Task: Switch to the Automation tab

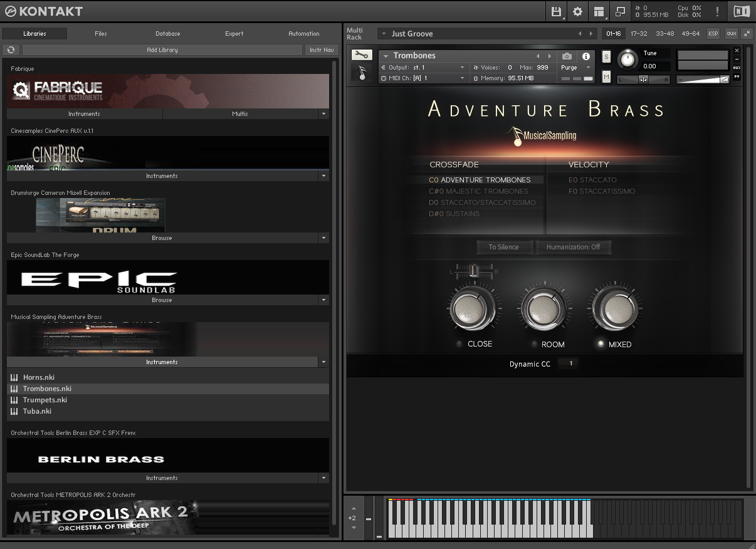Action: tap(304, 34)
